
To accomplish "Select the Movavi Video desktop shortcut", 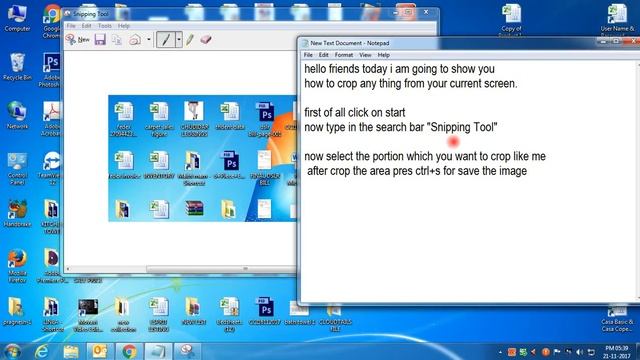I will pos(88,315).
